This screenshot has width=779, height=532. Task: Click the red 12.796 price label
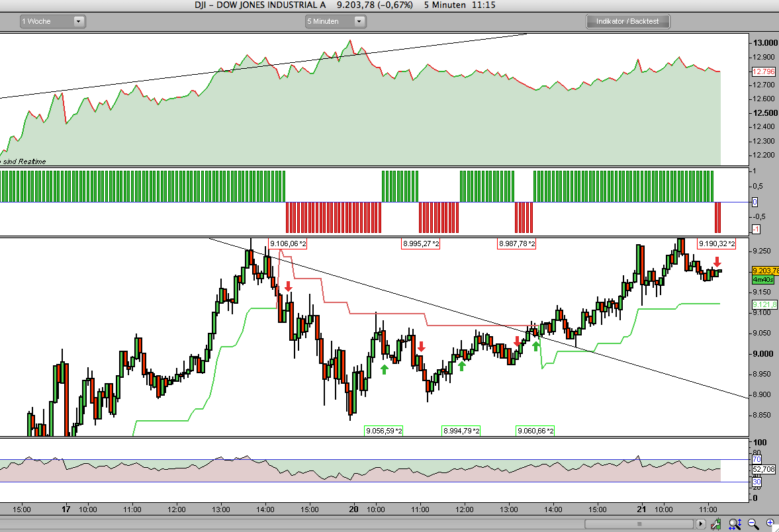pos(764,71)
